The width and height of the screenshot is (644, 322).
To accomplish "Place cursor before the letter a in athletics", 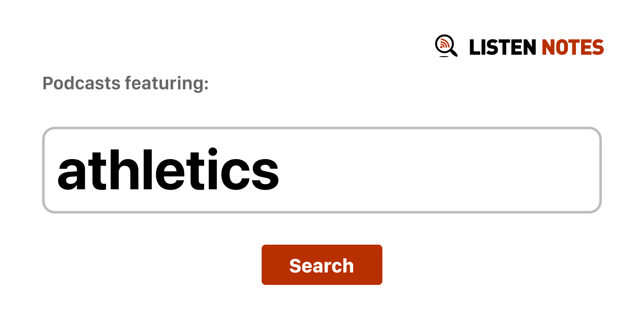I will point(58,170).
